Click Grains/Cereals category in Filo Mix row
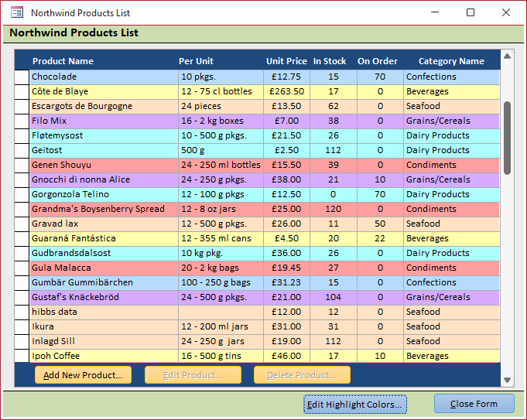 452,121
